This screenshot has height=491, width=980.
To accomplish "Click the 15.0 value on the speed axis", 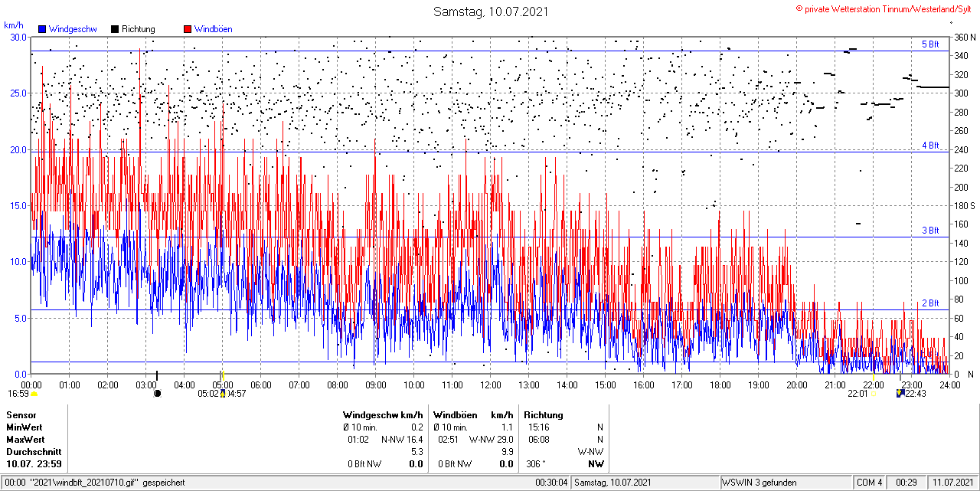I will (18, 205).
